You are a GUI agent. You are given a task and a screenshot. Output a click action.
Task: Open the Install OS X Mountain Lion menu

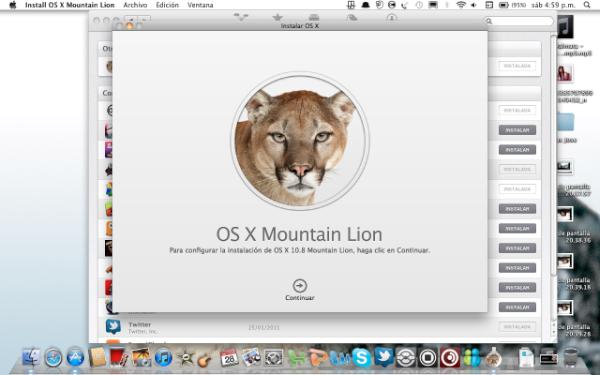pyautogui.click(x=70, y=5)
